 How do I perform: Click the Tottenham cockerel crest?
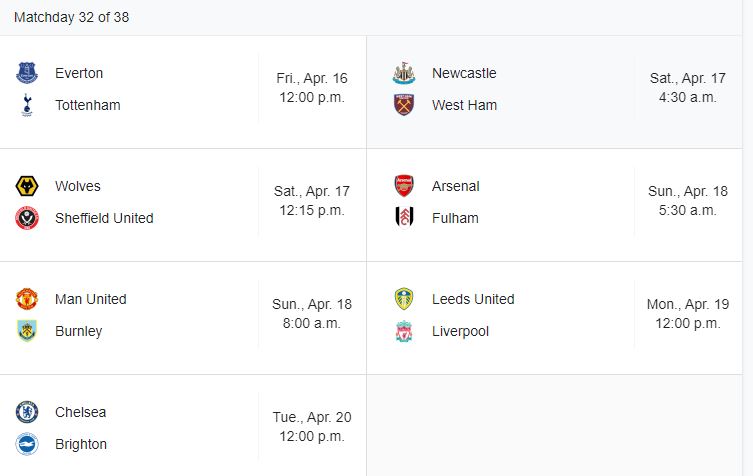[27, 105]
